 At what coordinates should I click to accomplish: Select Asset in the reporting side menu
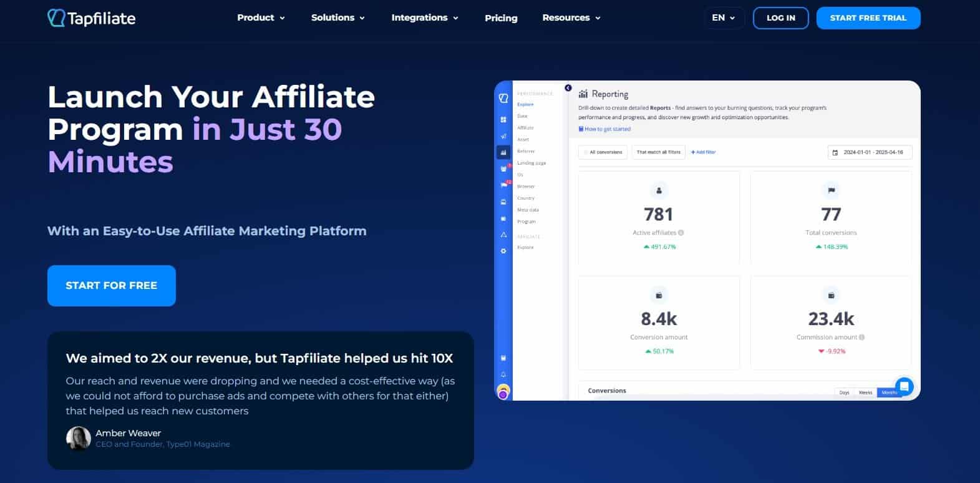pyautogui.click(x=523, y=139)
